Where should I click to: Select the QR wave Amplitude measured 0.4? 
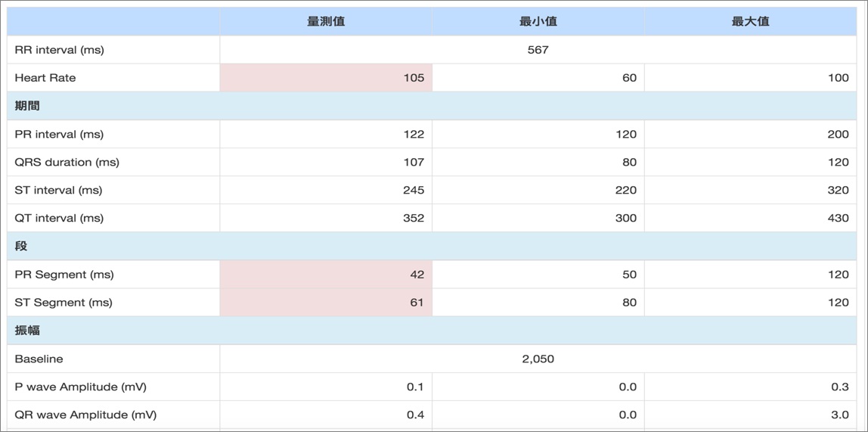(415, 415)
